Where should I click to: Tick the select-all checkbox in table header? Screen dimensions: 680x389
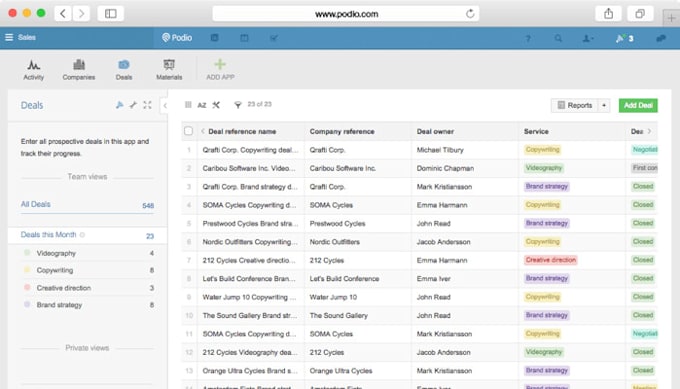(188, 131)
